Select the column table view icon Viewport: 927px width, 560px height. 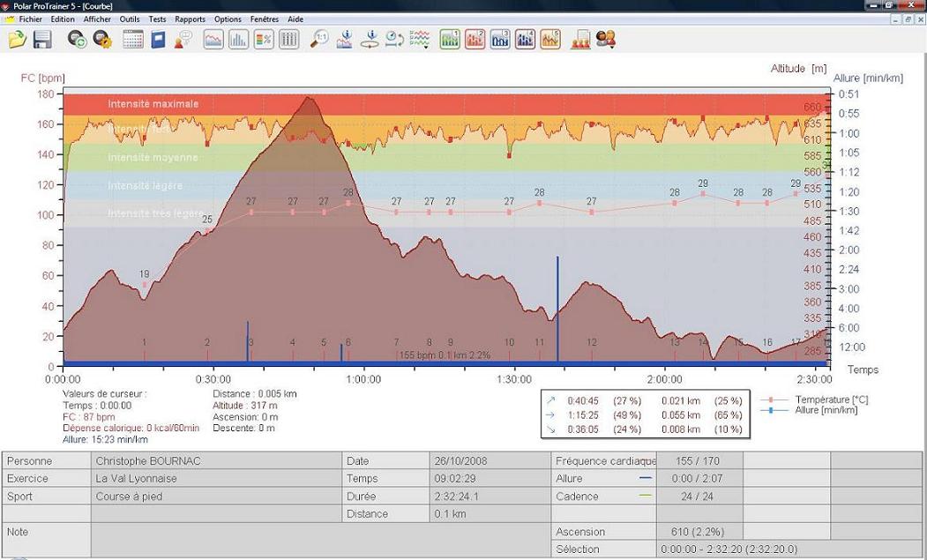click(288, 40)
